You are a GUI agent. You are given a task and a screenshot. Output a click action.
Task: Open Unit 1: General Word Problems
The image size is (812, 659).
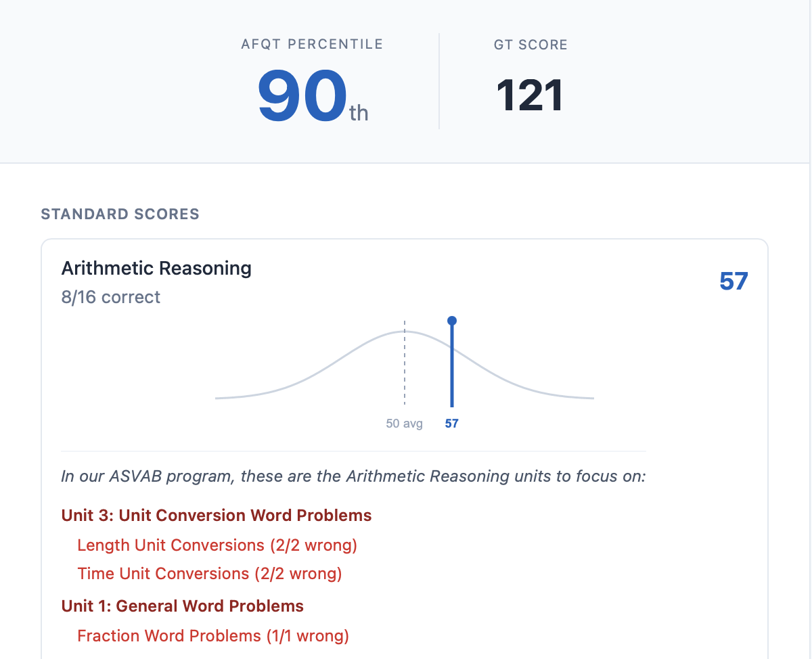182,606
